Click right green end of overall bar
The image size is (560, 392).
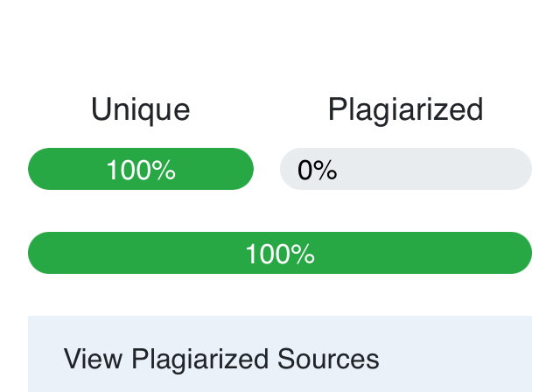tap(514, 253)
